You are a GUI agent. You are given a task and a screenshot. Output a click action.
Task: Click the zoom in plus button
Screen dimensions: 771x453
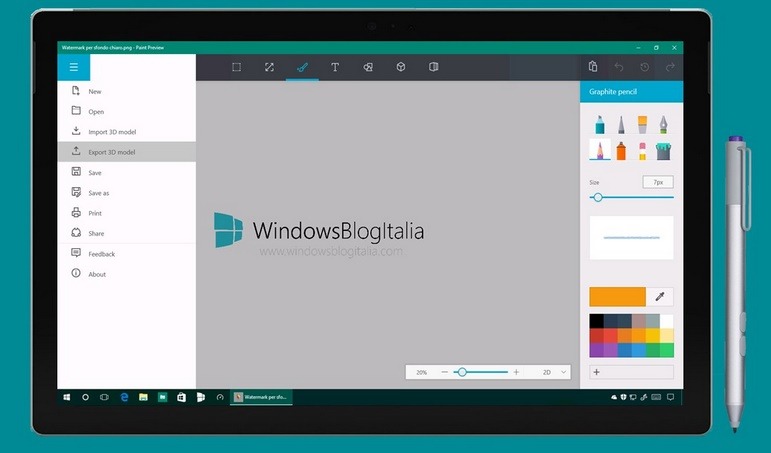click(x=516, y=372)
